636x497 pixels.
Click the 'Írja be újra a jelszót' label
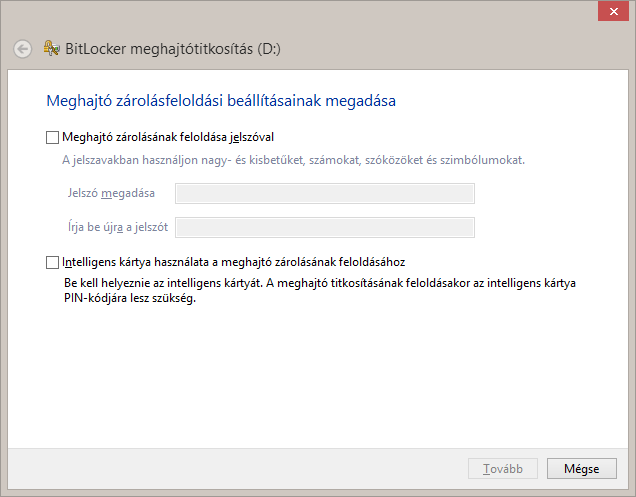point(118,227)
